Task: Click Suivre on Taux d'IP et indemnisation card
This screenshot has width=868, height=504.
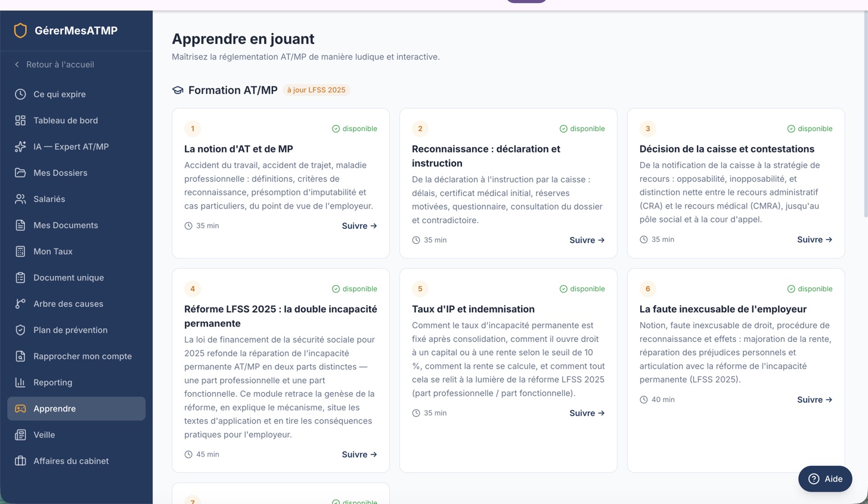Action: [587, 413]
